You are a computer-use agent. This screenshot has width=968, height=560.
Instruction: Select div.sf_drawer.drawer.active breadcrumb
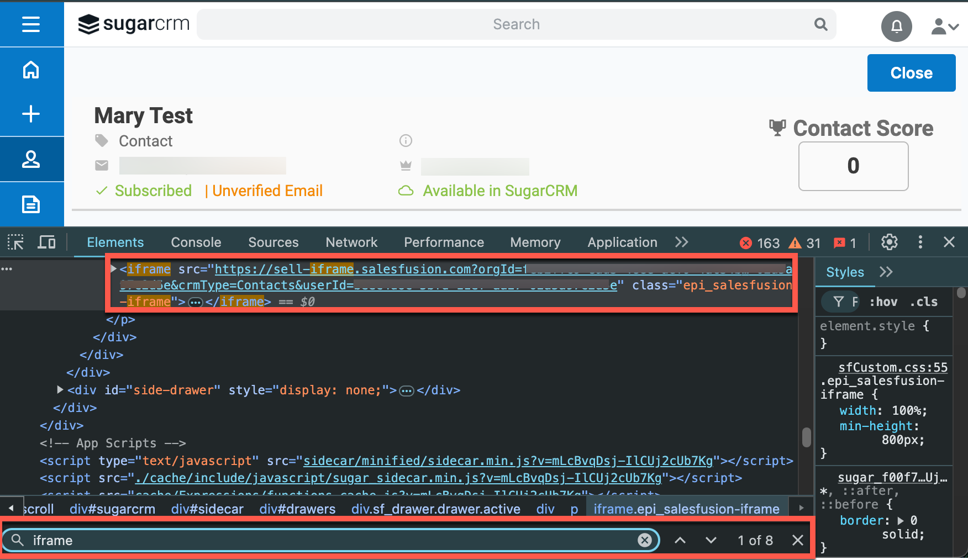pyautogui.click(x=436, y=509)
